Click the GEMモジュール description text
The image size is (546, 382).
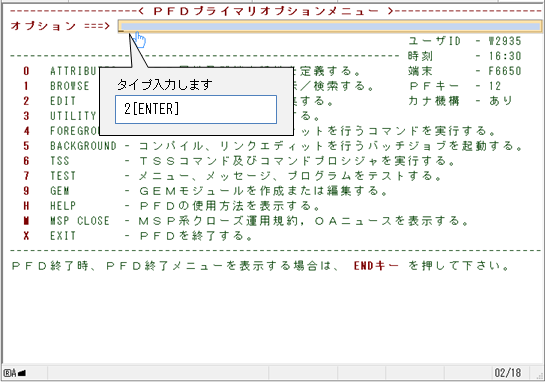[264, 191]
